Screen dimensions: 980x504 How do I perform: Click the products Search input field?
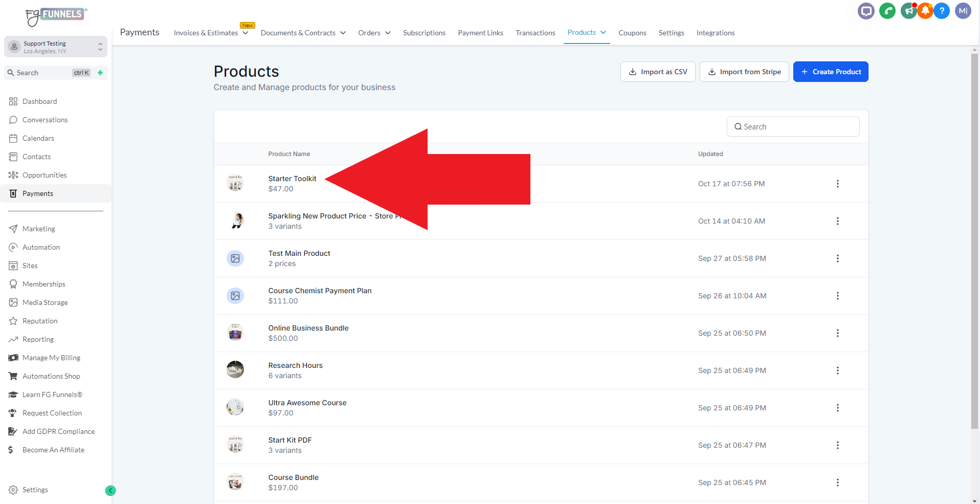(x=793, y=126)
